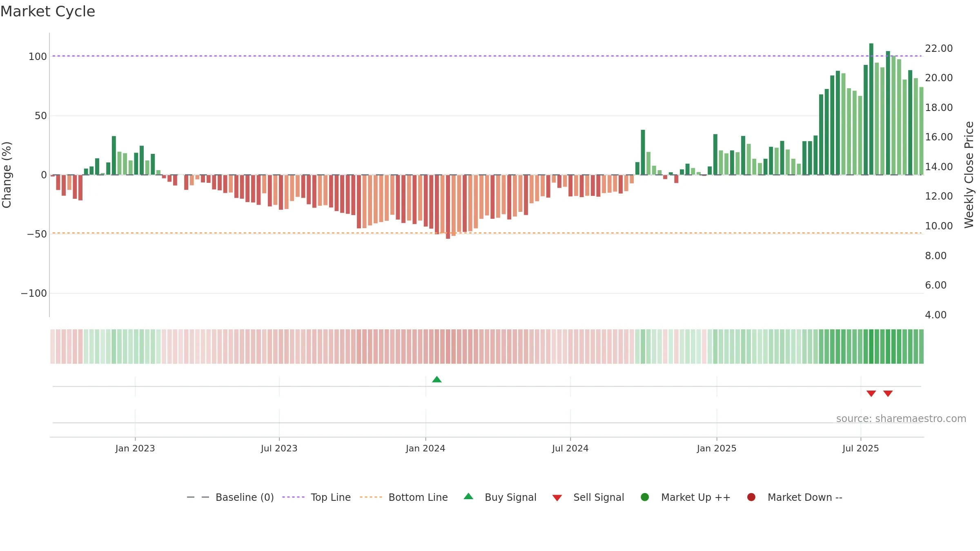The image size is (980, 551).
Task: Click the gray dashed Baseline legend swatch
Action: 198,497
